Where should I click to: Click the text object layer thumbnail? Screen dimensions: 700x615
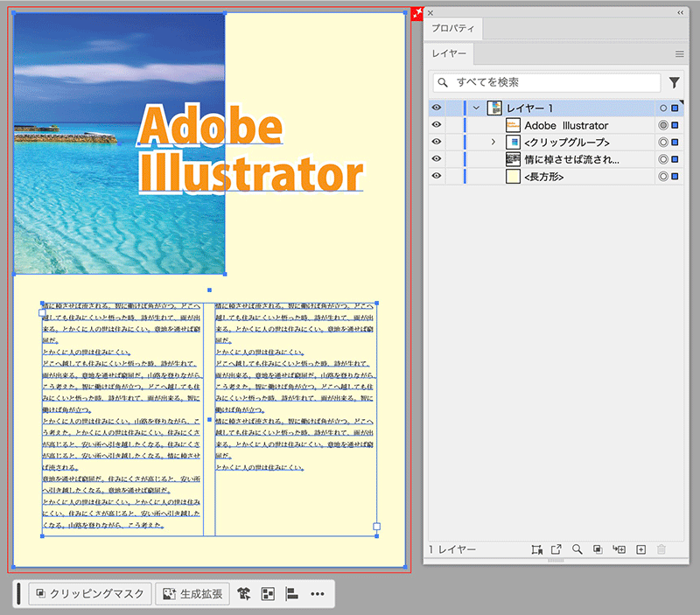513,159
